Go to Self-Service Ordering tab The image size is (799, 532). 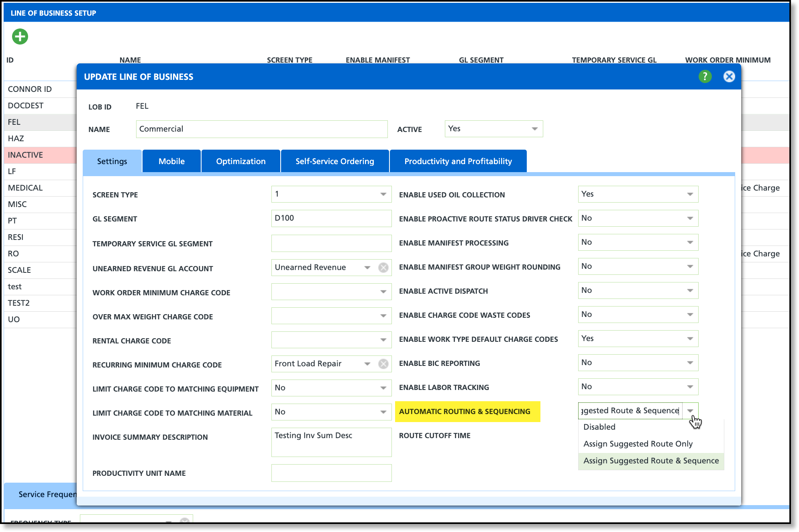pyautogui.click(x=334, y=161)
